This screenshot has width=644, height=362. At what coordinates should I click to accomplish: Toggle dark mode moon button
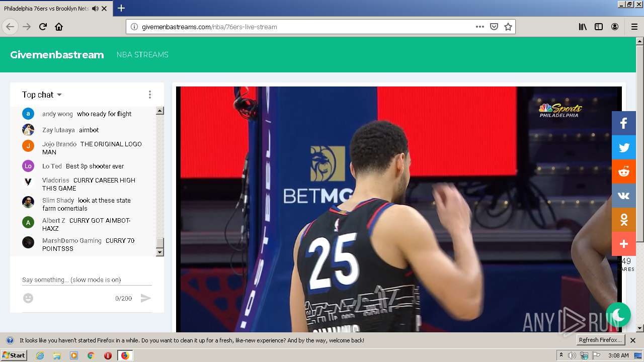(x=618, y=315)
